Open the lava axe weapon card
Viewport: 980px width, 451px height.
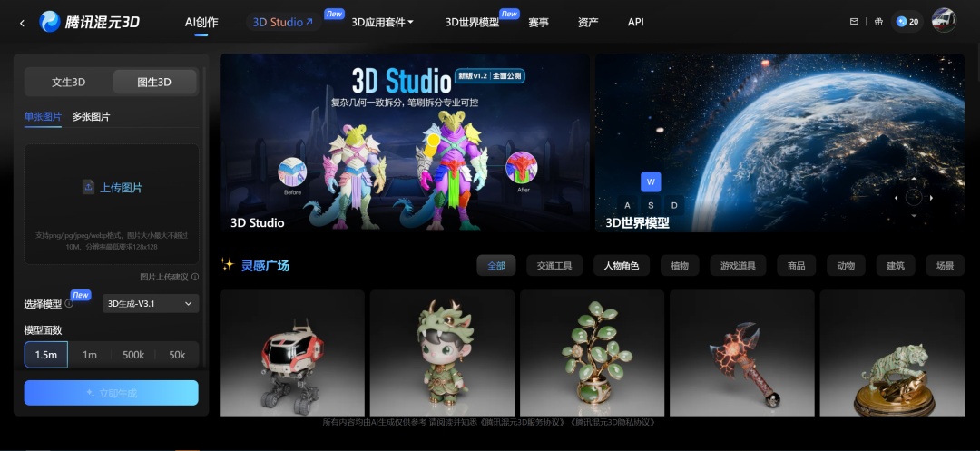[x=742, y=353]
